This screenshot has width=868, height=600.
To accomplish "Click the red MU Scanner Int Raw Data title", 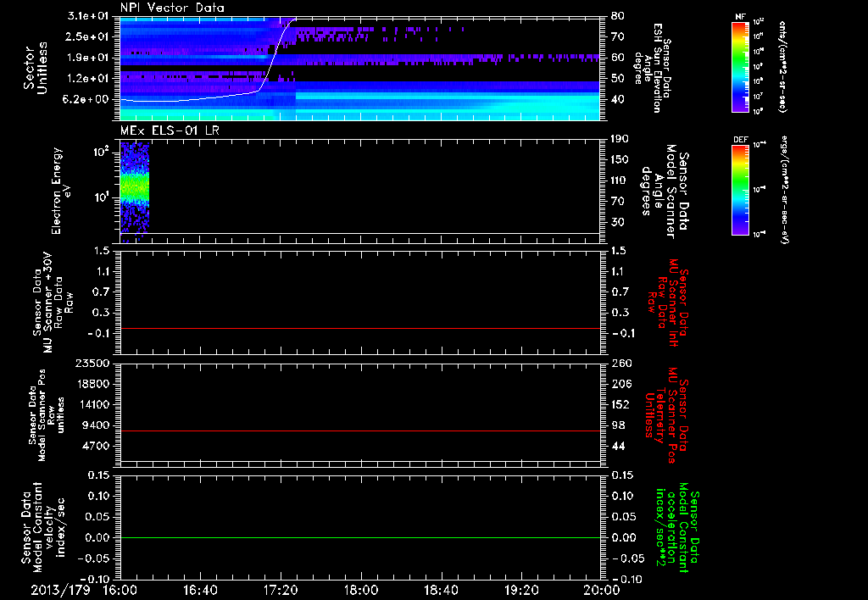I will [x=669, y=302].
